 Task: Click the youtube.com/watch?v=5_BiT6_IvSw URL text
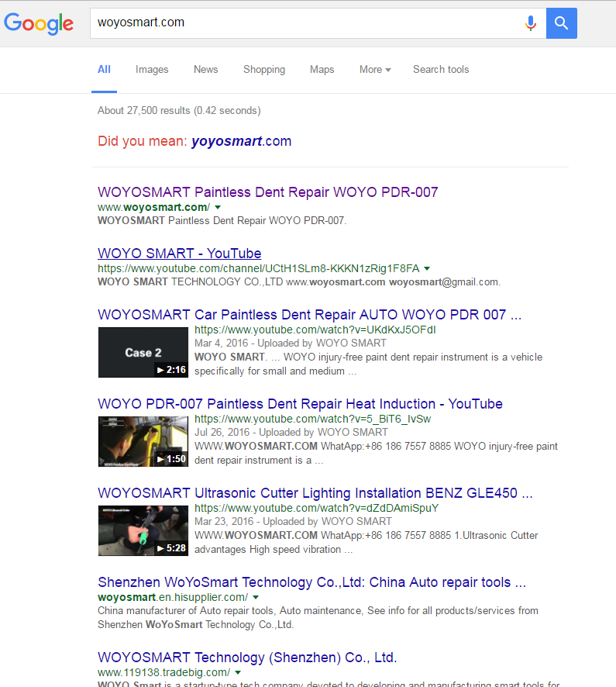click(x=312, y=419)
